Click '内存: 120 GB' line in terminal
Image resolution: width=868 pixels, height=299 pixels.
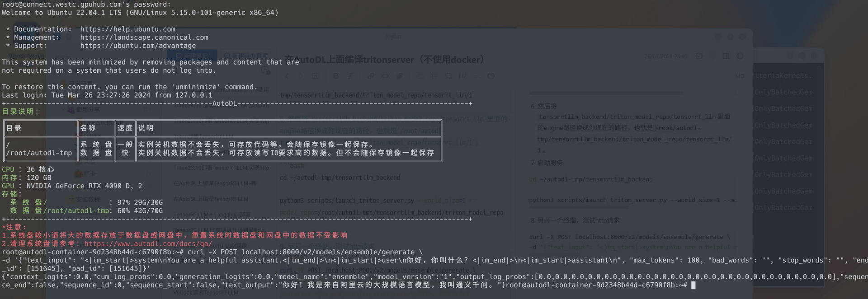(x=27, y=178)
